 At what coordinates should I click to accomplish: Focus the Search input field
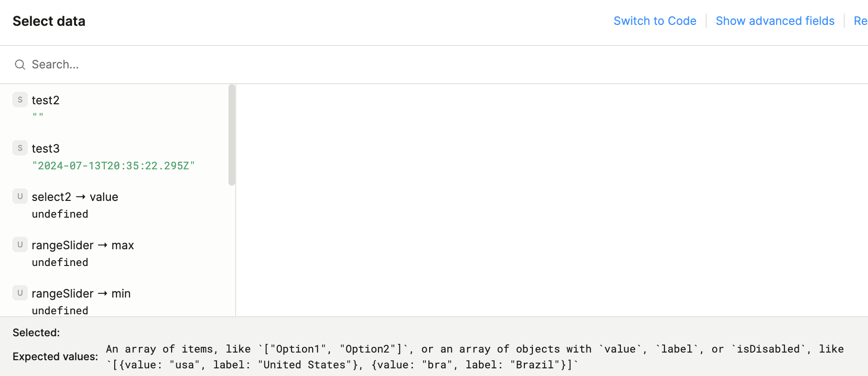click(287, 65)
